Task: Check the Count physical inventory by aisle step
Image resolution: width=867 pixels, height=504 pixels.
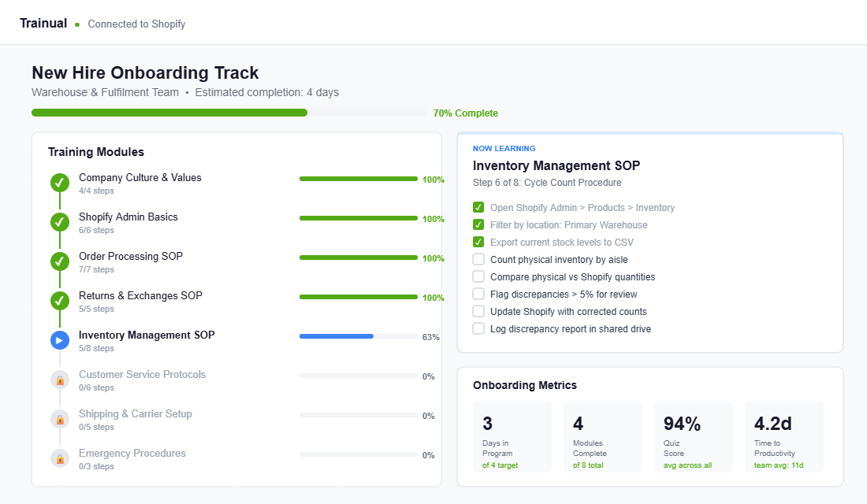Action: point(478,259)
